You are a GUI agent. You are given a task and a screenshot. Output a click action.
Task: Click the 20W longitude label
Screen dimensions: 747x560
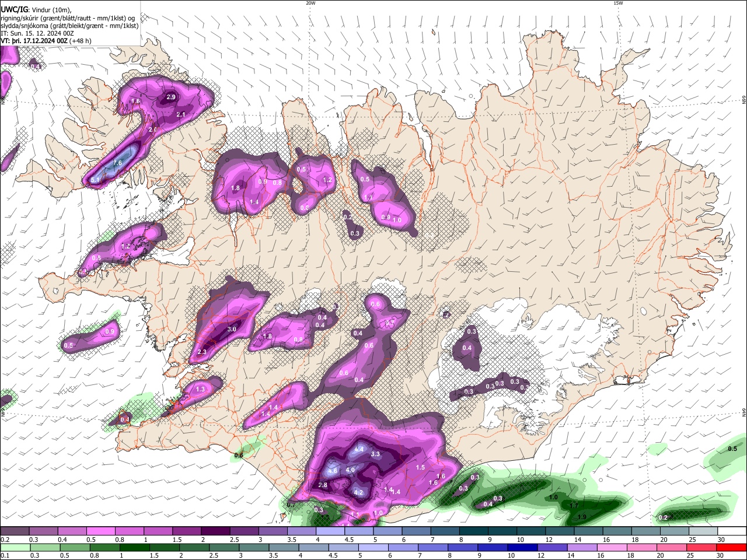[x=310, y=3]
